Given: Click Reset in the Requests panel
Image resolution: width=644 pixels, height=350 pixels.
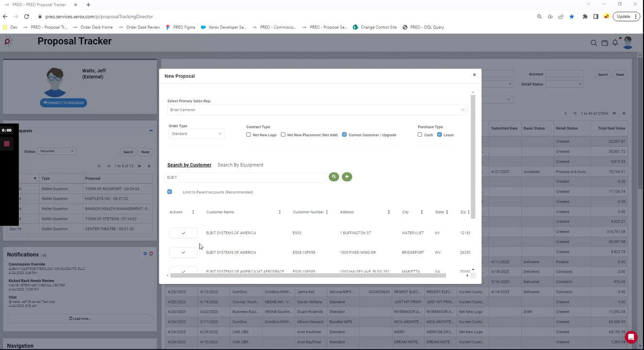Looking at the screenshot, I should (x=145, y=152).
